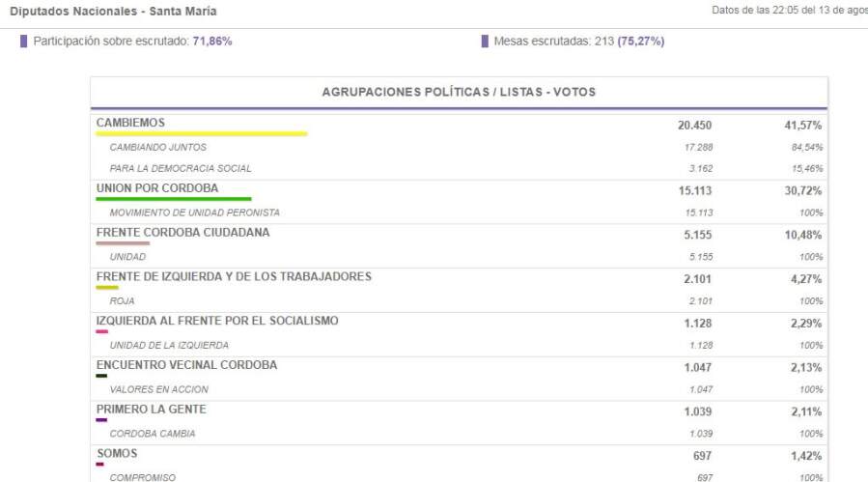
Task: Click the pink bar under FRENTE CORDOBA CIUDADANA
Action: [x=123, y=243]
